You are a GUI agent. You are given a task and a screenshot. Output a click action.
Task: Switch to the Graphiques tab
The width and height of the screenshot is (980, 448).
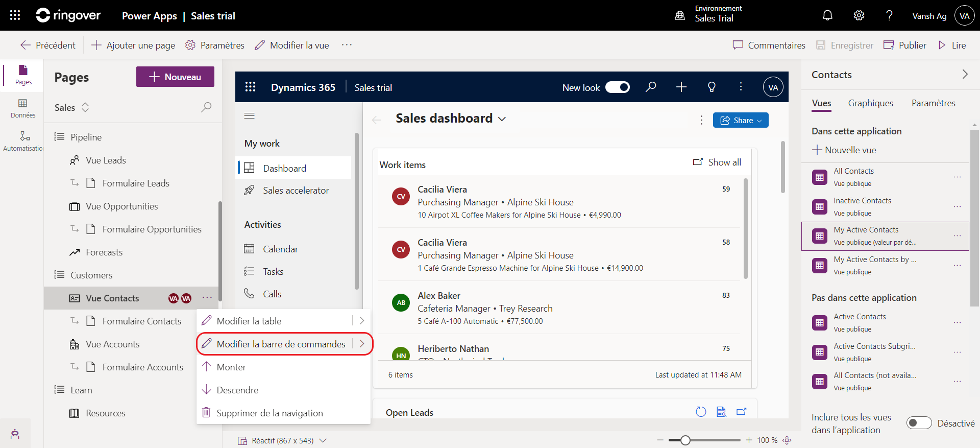[x=870, y=103]
